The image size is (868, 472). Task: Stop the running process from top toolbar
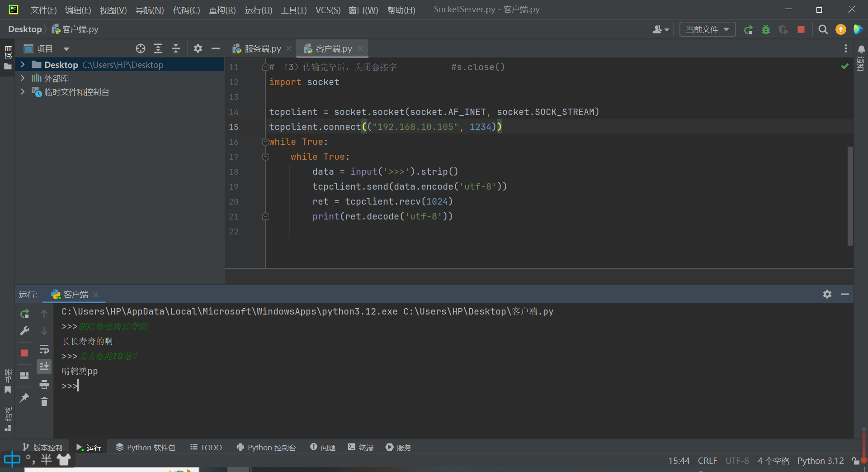tap(801, 29)
